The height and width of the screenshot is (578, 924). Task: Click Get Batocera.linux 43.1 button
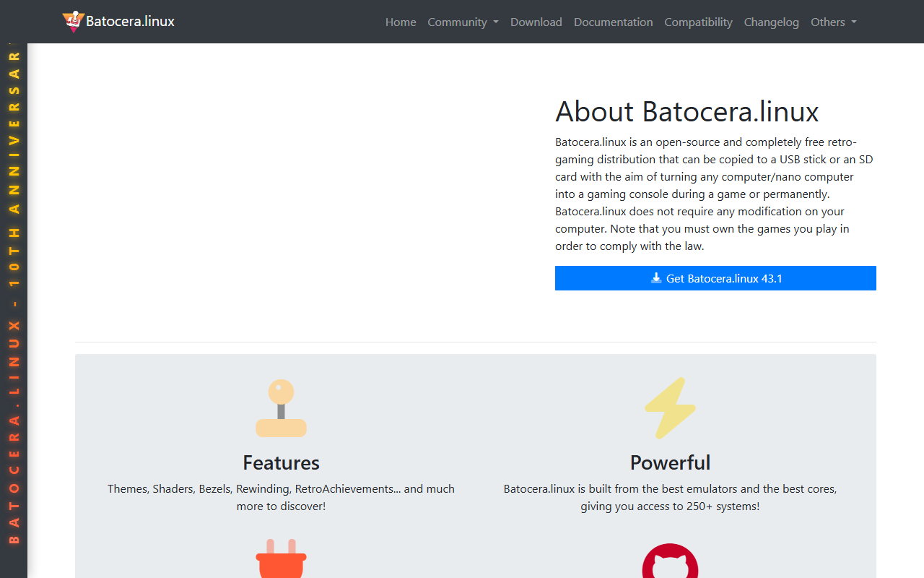pos(715,278)
